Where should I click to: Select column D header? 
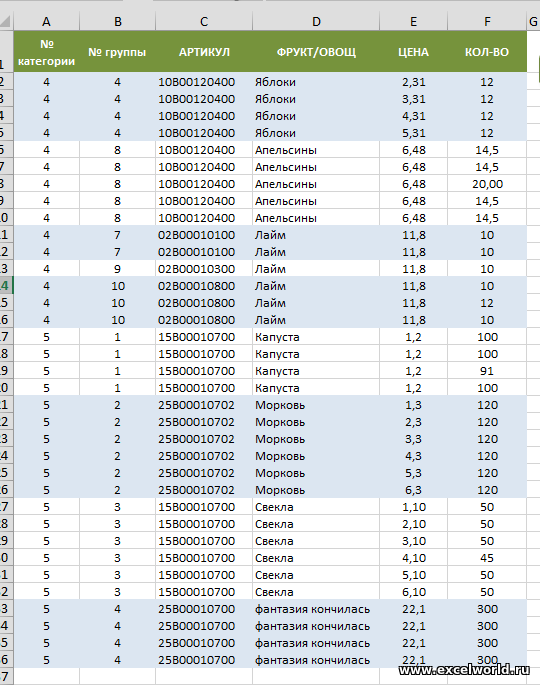316,21
